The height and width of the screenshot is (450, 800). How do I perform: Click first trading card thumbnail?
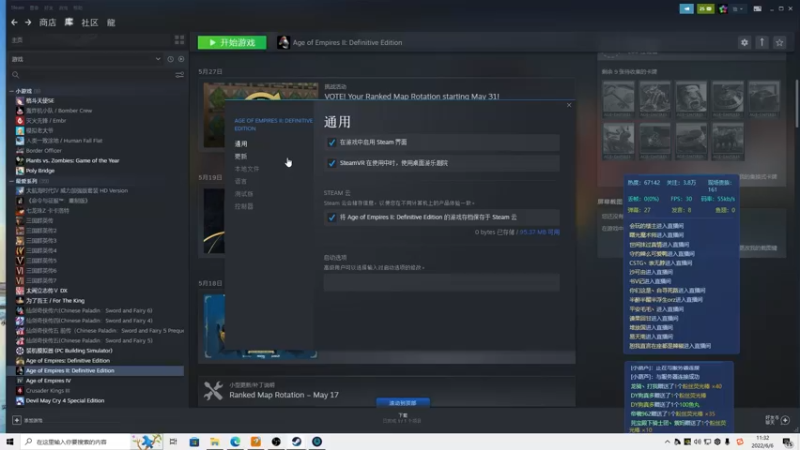(618, 98)
